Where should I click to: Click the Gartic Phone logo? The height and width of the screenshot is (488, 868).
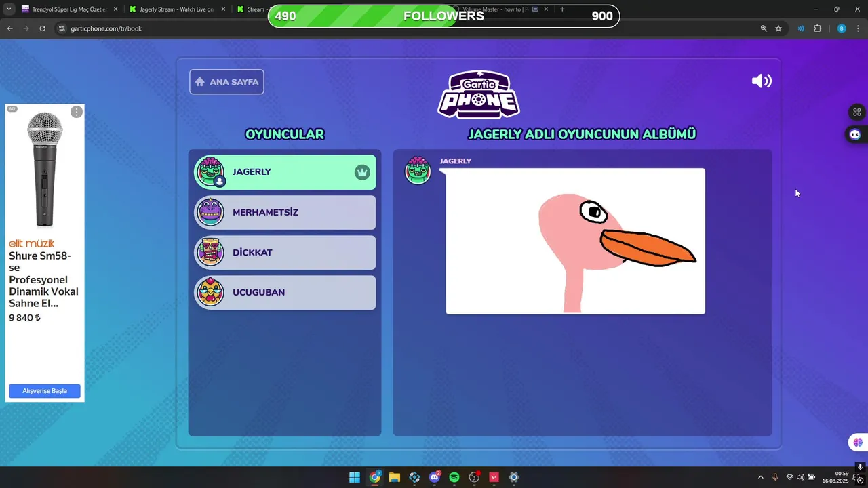pos(479,94)
